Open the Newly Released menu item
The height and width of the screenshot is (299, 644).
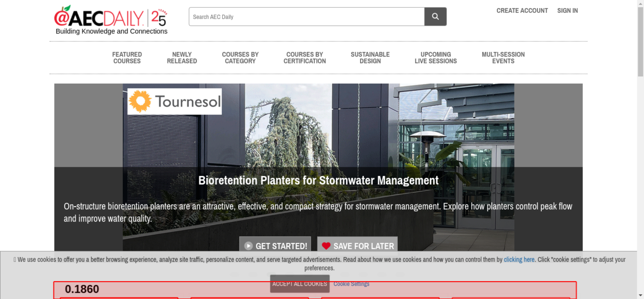pyautogui.click(x=182, y=58)
